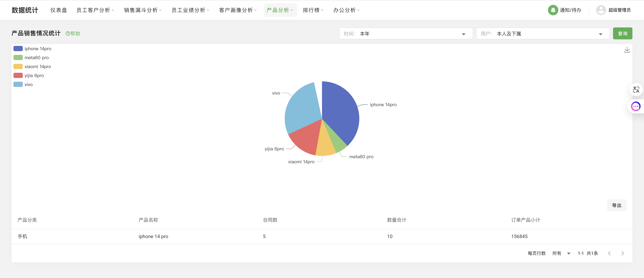Click the translate language icon on right edge
Screen dimensions: 644x278
click(x=636, y=90)
